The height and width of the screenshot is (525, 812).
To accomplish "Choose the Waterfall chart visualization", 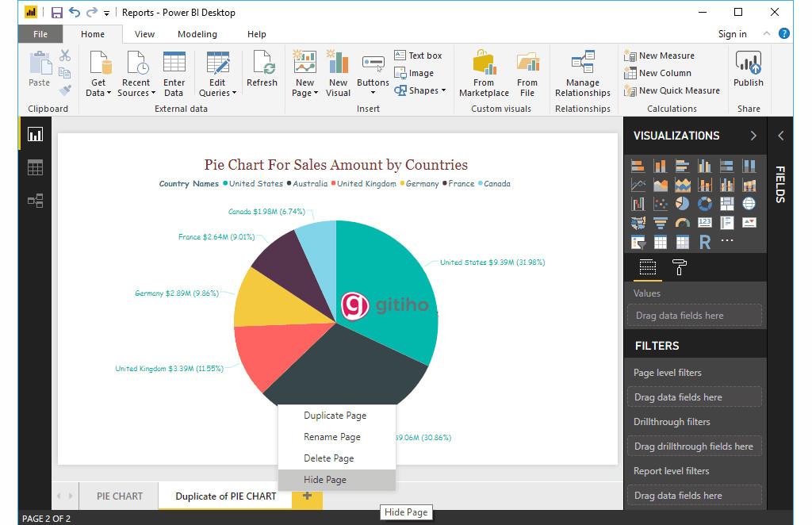I will (x=638, y=204).
